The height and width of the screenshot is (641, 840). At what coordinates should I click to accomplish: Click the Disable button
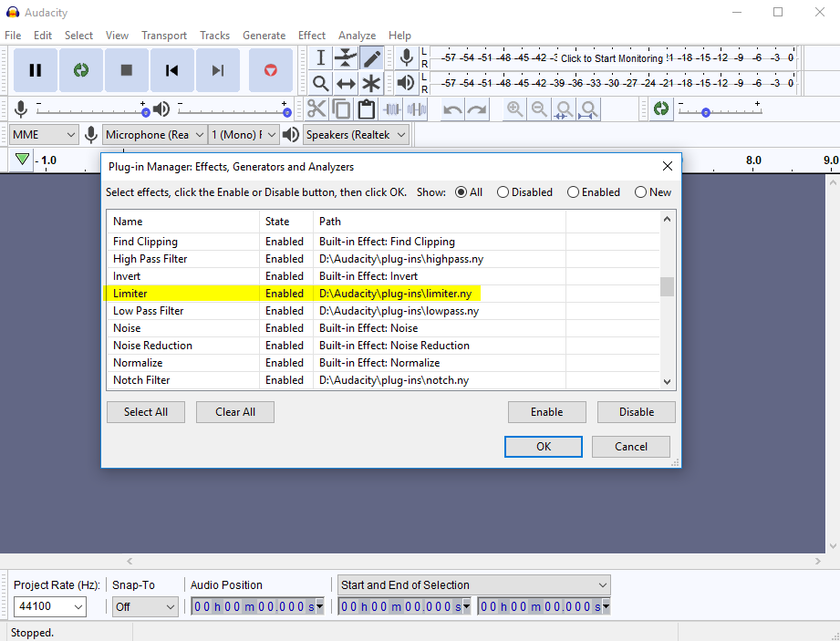click(637, 412)
